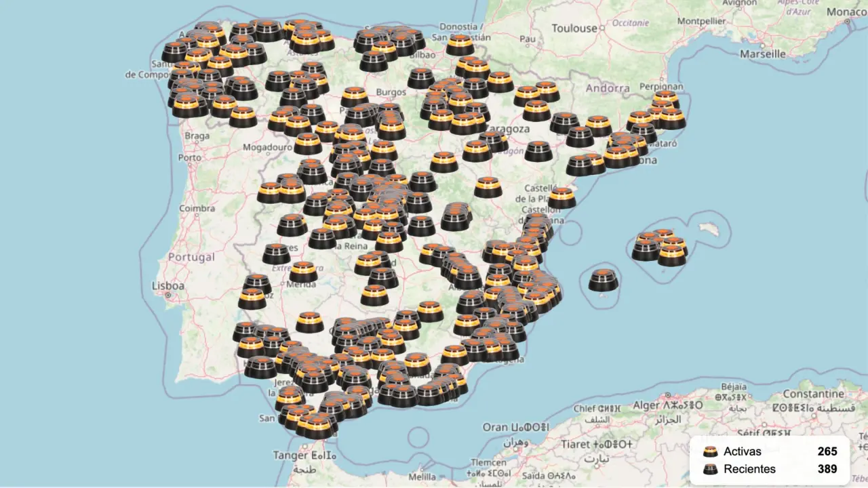Click the dark Recientes beacon legend icon
Screen dimensions: 868x488
(x=710, y=469)
